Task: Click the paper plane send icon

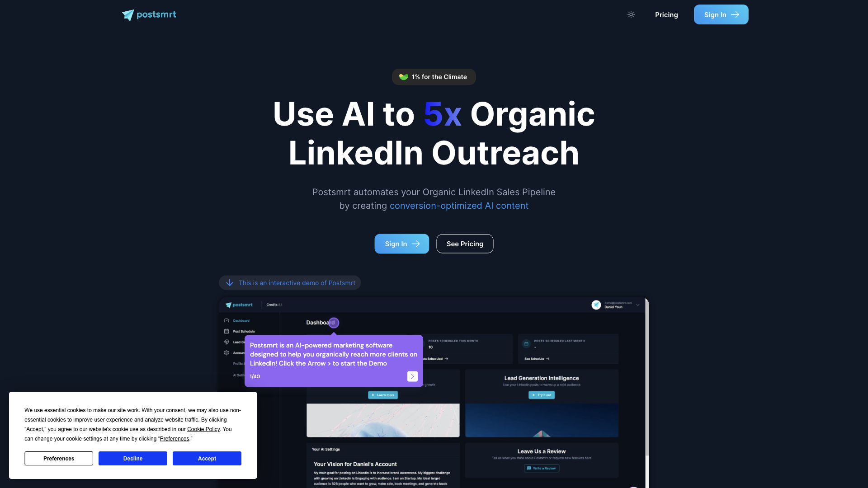Action: point(127,14)
